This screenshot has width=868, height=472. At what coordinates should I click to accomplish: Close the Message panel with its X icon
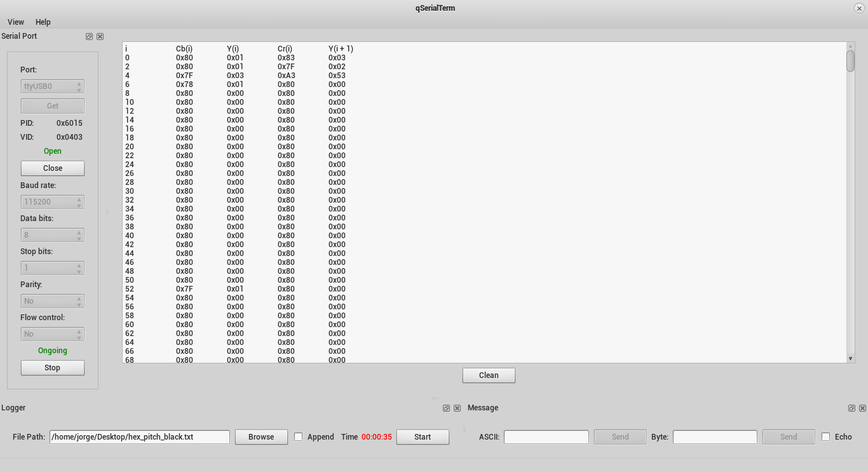coord(862,408)
